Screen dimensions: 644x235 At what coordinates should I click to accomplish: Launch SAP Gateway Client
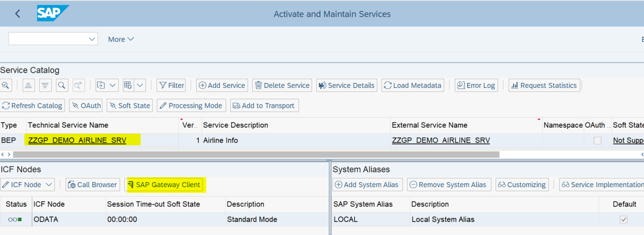[x=164, y=185]
